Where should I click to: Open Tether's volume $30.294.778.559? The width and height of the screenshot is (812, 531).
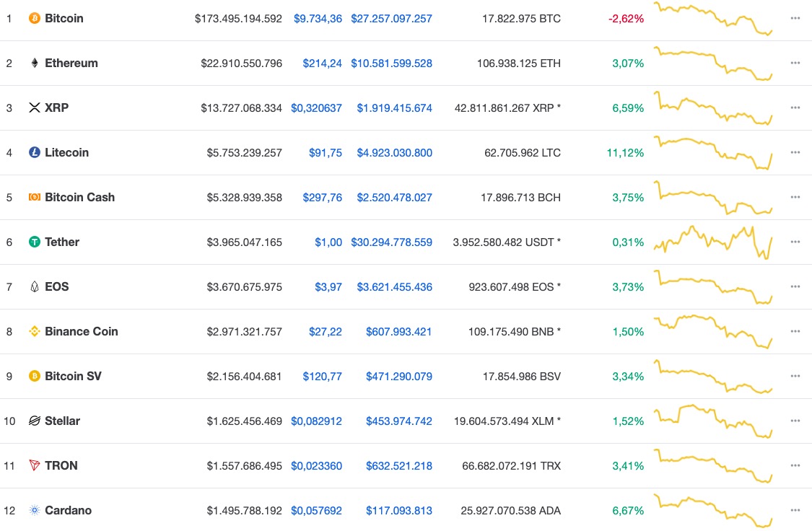pyautogui.click(x=391, y=242)
